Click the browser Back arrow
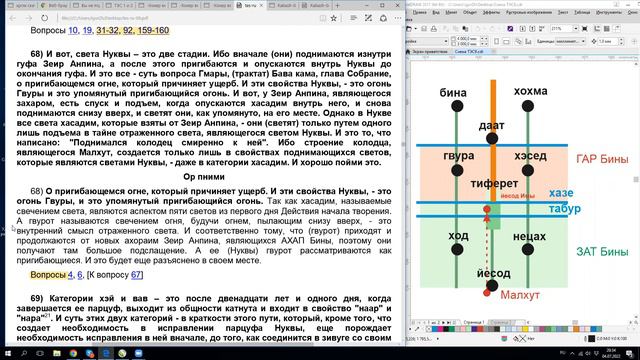This screenshot has height=360, width=640. 12,18
